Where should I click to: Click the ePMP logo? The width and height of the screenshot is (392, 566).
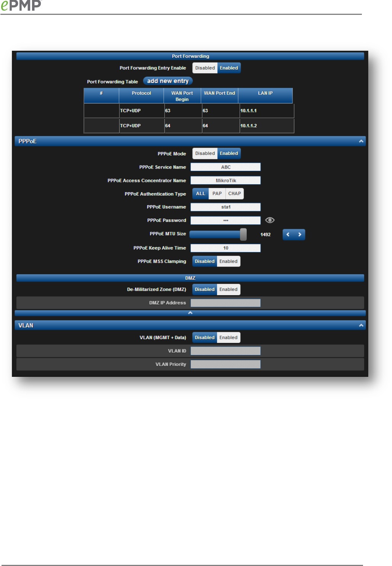pyautogui.click(x=21, y=5)
